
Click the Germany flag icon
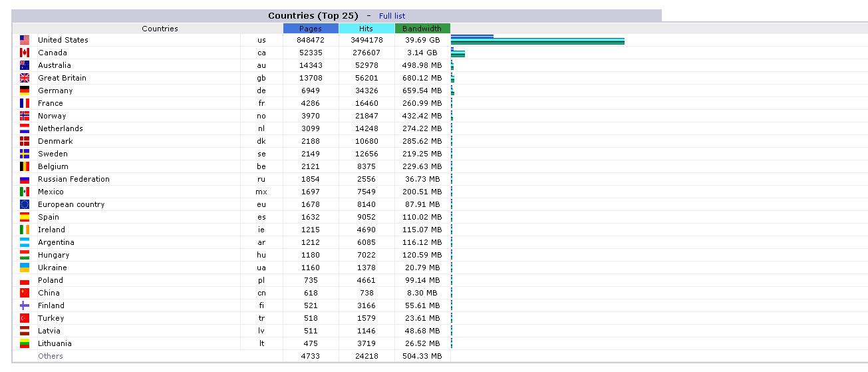coord(25,91)
